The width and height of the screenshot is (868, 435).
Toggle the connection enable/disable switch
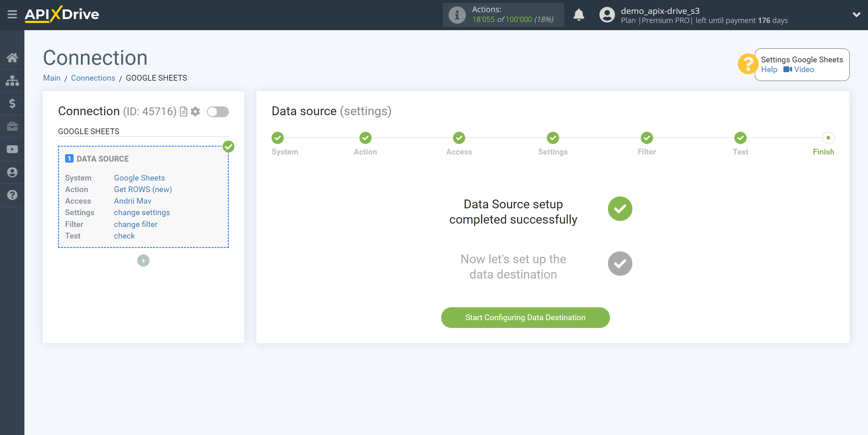click(218, 111)
